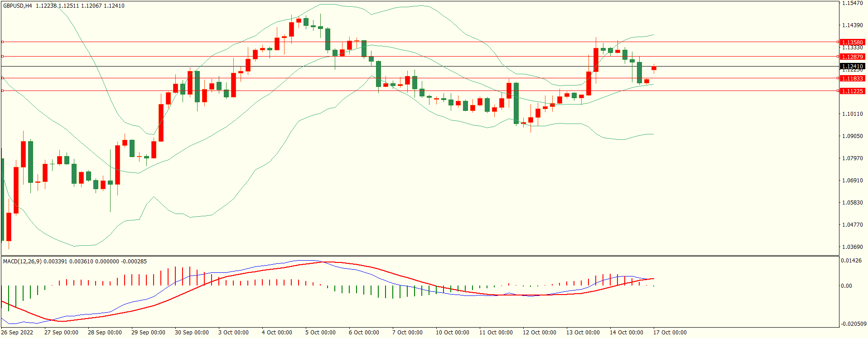Click the 17 Oct 00:00 time label

[670, 333]
